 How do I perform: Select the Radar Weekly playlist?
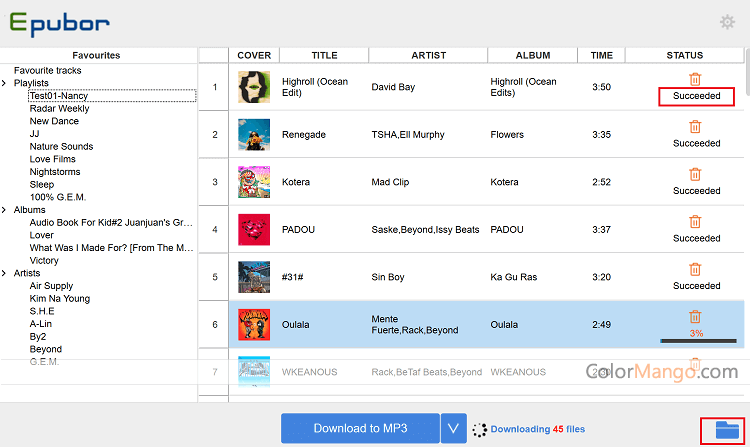pyautogui.click(x=59, y=109)
